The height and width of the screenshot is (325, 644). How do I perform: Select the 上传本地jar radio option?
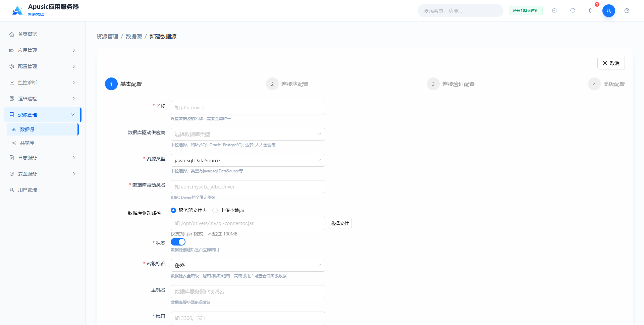coord(215,210)
